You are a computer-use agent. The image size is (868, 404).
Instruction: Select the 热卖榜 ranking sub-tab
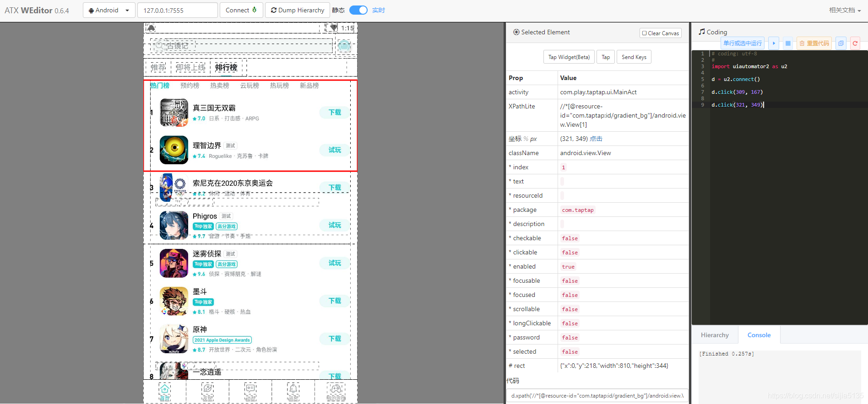[x=220, y=86]
